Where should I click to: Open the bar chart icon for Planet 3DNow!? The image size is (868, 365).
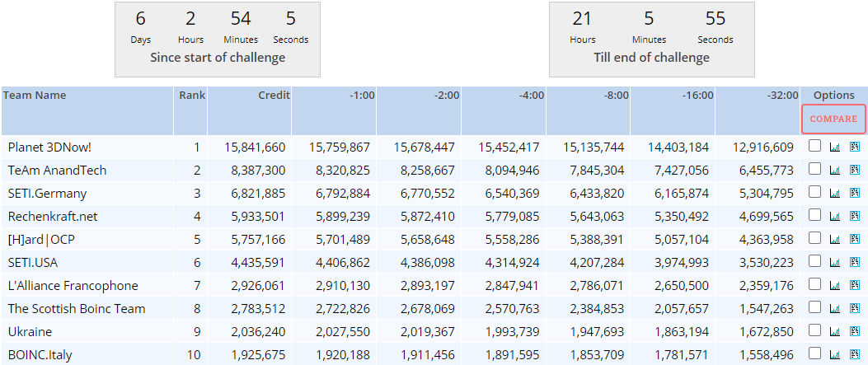pyautogui.click(x=834, y=147)
